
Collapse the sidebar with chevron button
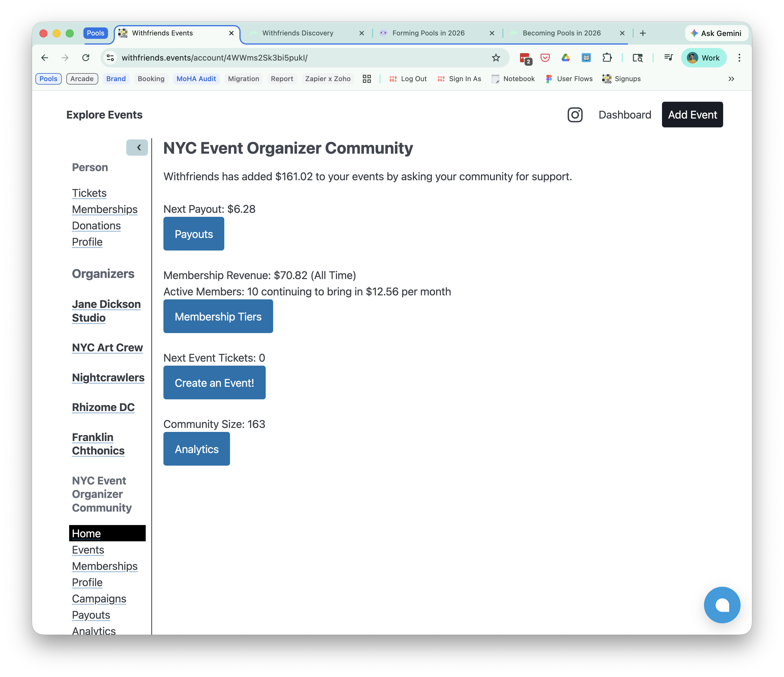click(137, 147)
